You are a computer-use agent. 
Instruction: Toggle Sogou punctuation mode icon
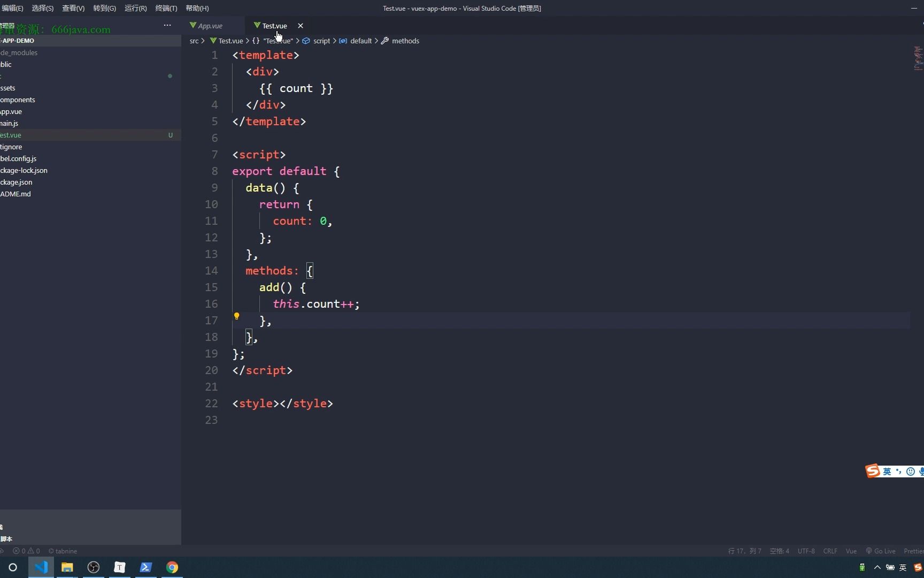899,471
